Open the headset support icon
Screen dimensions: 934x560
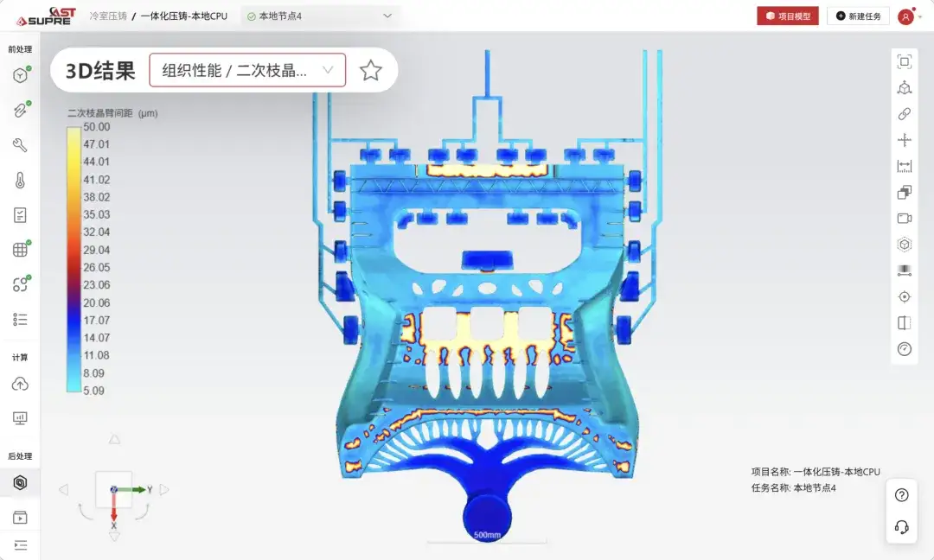(902, 526)
